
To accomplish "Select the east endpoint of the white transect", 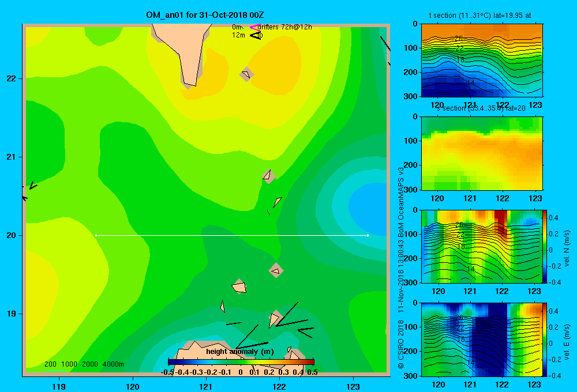I will [368, 235].
